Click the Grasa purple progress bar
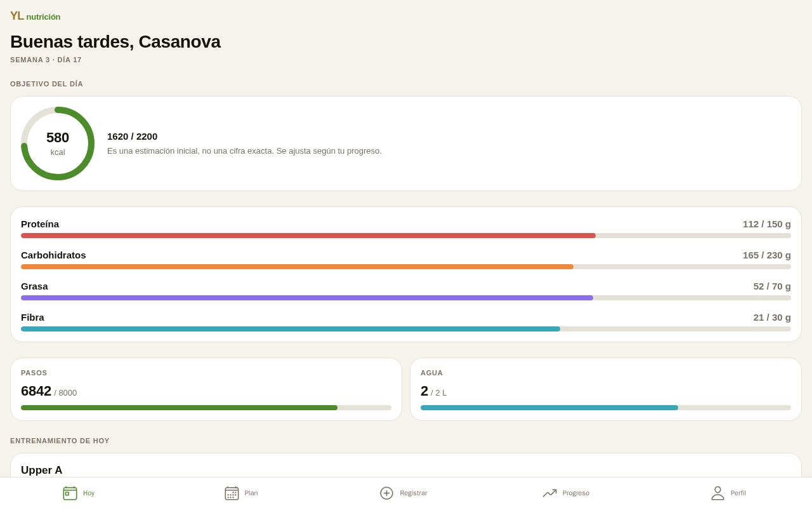The height and width of the screenshot is (508, 812). [406, 298]
